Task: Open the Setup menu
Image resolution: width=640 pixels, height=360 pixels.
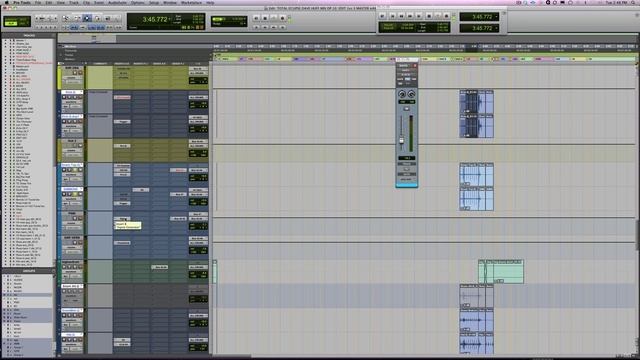Action: [x=154, y=2]
